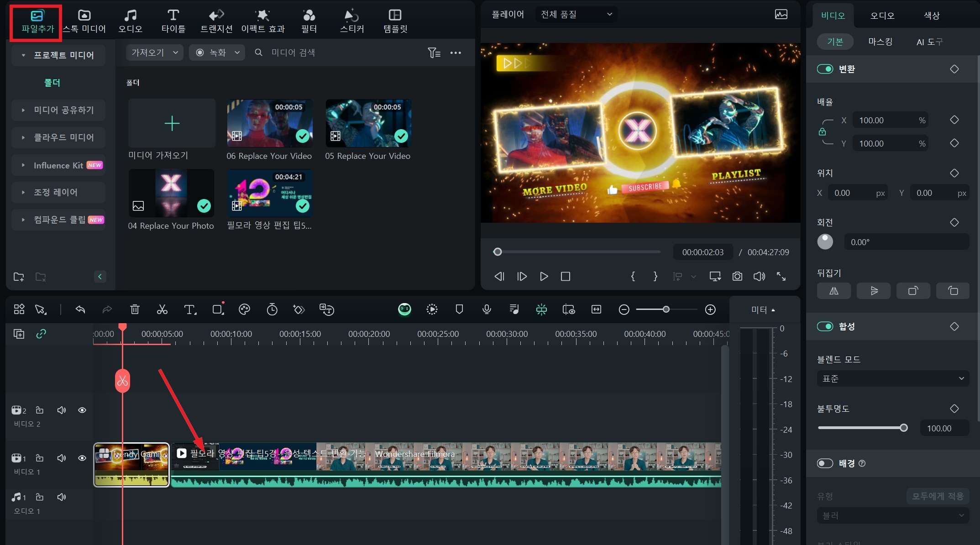
Task: Toggle the 합성 switch
Action: (x=825, y=326)
